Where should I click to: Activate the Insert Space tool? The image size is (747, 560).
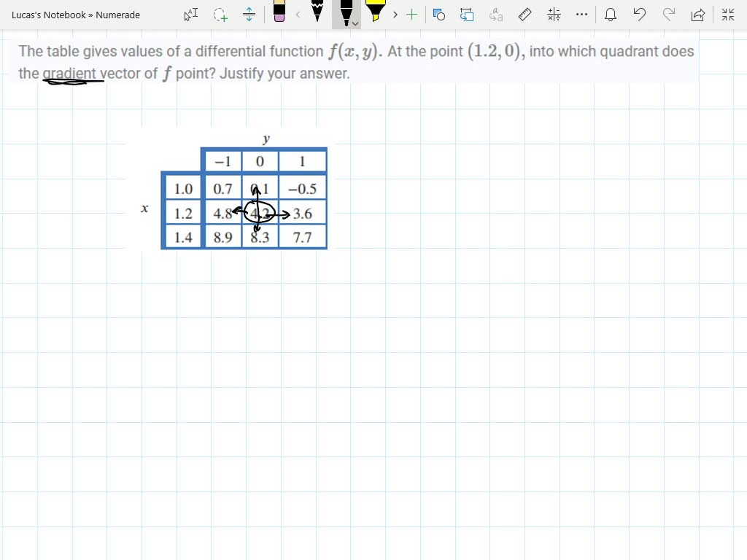[249, 15]
